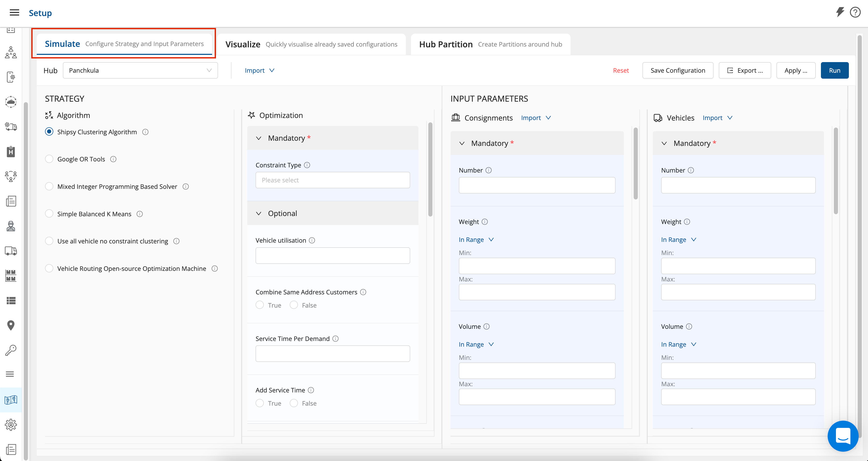Viewport: 868px width, 461px height.
Task: Set Combine Same Address Customers to True
Action: coord(259,305)
